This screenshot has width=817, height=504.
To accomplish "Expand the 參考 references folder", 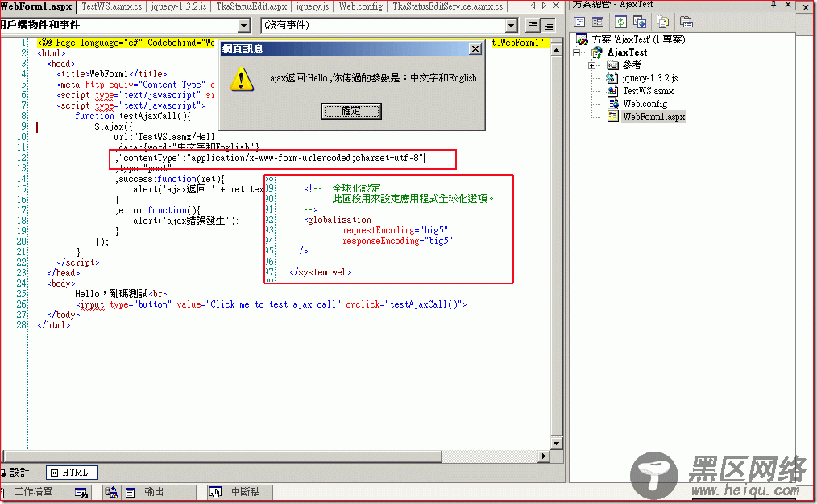I will 591,65.
